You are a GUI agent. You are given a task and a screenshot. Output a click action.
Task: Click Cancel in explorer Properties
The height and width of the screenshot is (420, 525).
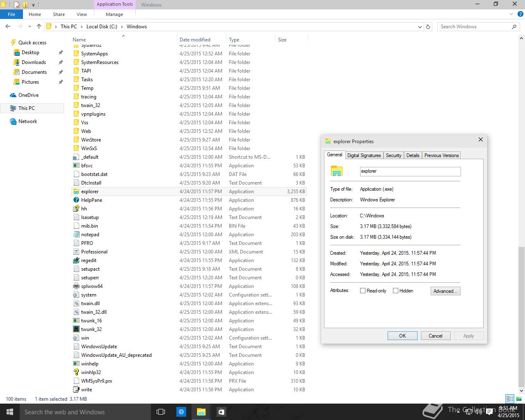(x=436, y=336)
